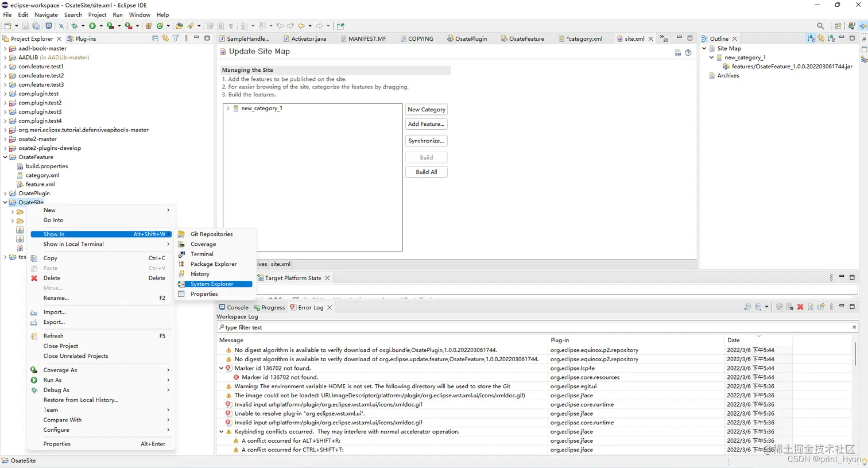
Task: Click the Debug bug icon in toolbar
Action: point(75,26)
